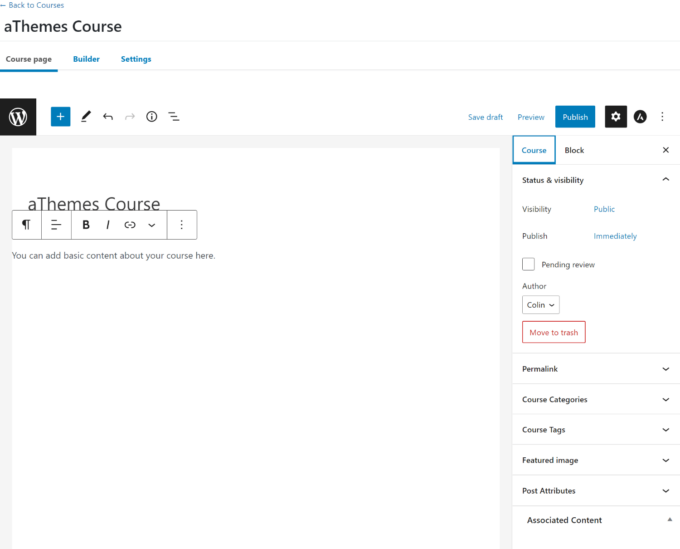The image size is (680, 549).
Task: Click Save draft
Action: [485, 117]
